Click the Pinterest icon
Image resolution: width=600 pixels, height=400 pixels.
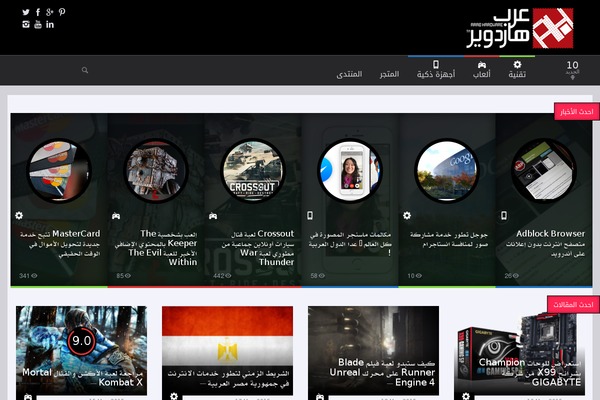pyautogui.click(x=62, y=12)
